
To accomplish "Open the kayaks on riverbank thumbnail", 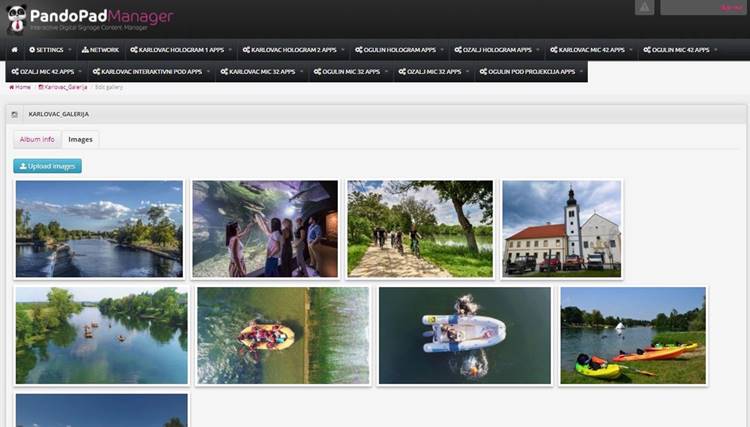I will coord(633,336).
